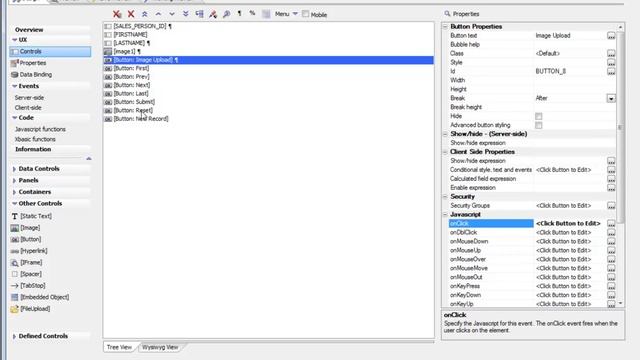Click the percent symbol toolbar icon
Viewport: 640px width, 360px height.
coord(252,14)
